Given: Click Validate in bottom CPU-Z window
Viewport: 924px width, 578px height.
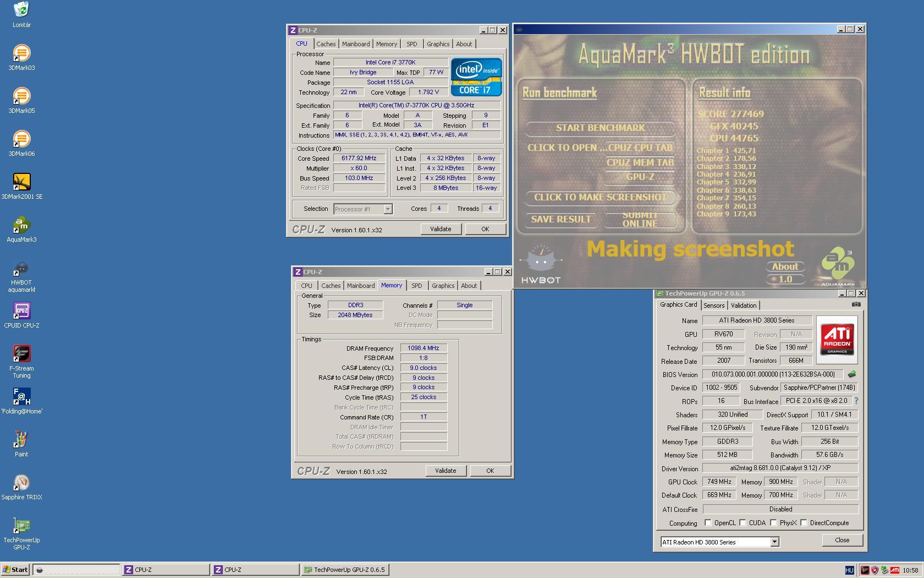Looking at the screenshot, I should [x=446, y=471].
